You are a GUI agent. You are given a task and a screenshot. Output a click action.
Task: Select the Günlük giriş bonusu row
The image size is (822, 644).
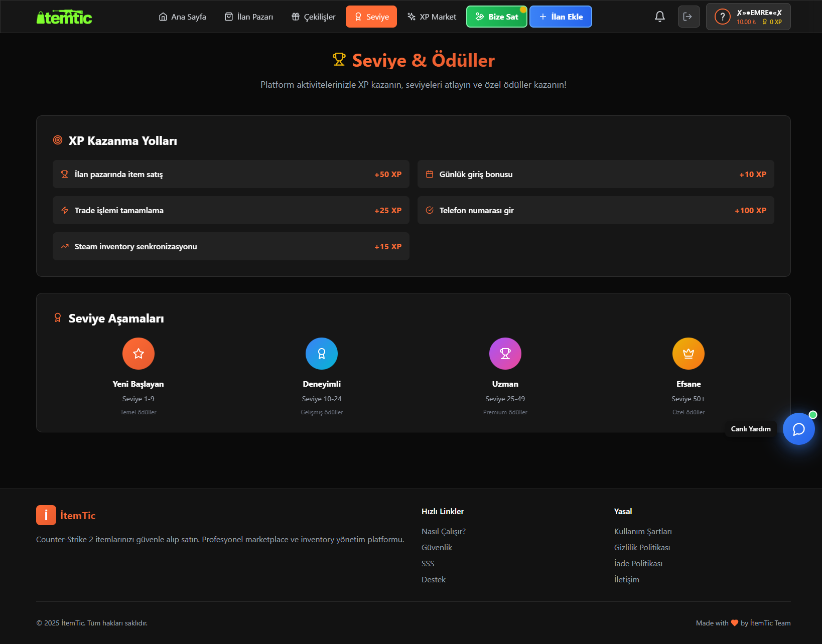pos(595,174)
